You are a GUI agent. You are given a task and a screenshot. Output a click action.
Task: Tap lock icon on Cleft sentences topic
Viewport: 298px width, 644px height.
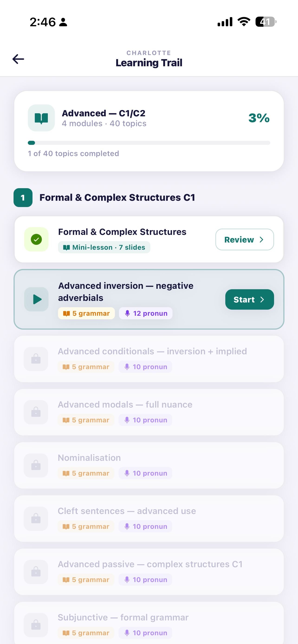[x=36, y=519]
